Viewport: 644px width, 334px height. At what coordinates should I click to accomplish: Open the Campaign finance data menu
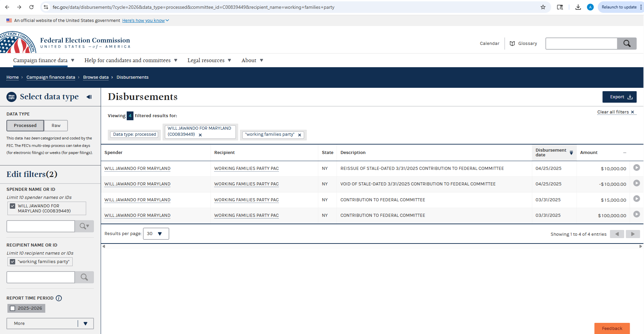coord(44,60)
